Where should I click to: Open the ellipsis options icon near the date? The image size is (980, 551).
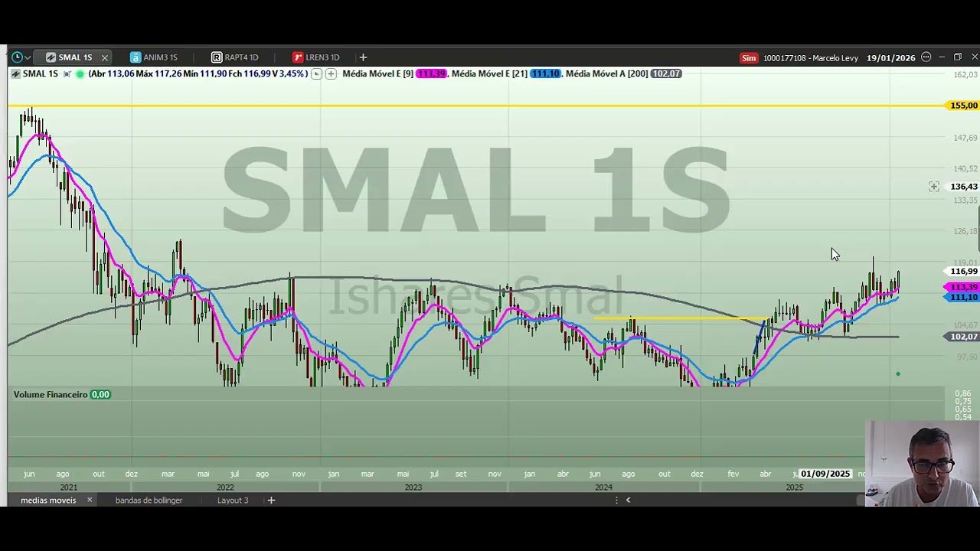pyautogui.click(x=926, y=57)
